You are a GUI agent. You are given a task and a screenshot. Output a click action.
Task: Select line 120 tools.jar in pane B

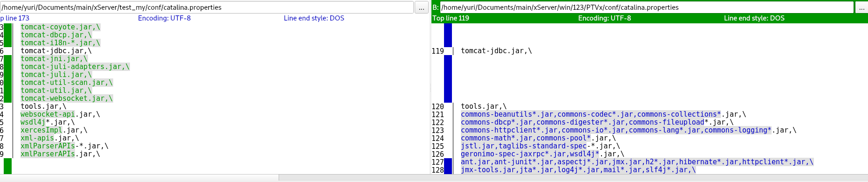pos(484,106)
